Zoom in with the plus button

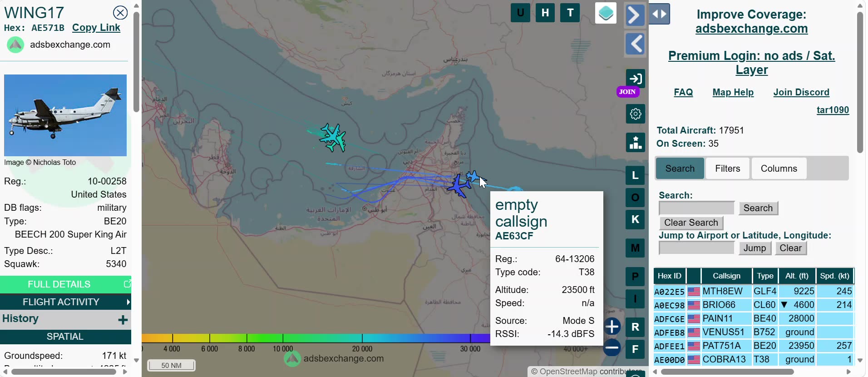point(612,326)
